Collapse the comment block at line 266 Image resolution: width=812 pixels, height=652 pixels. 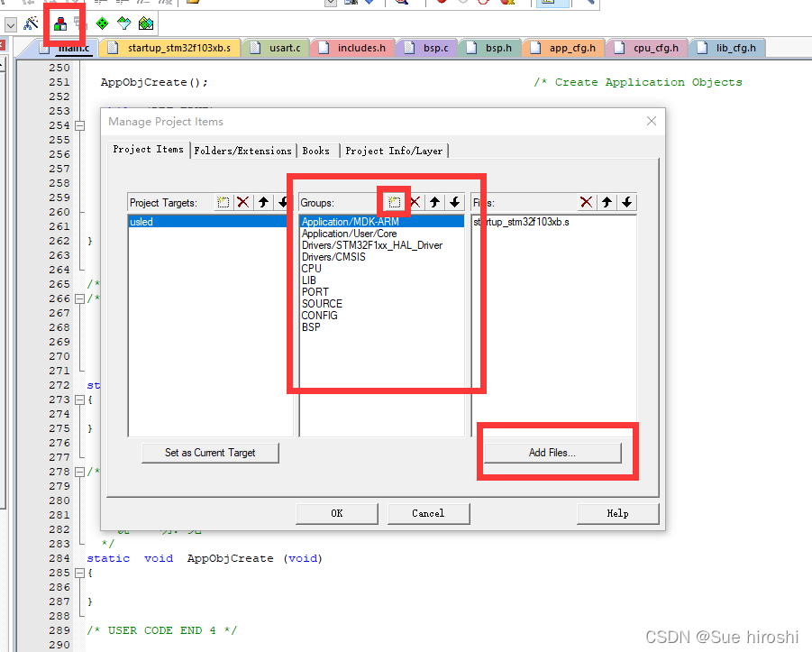79,298
